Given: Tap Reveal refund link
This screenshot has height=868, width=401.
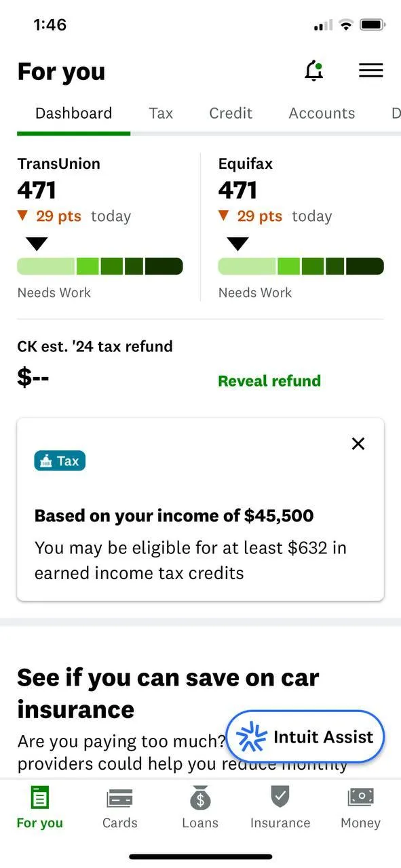Looking at the screenshot, I should coord(269,381).
